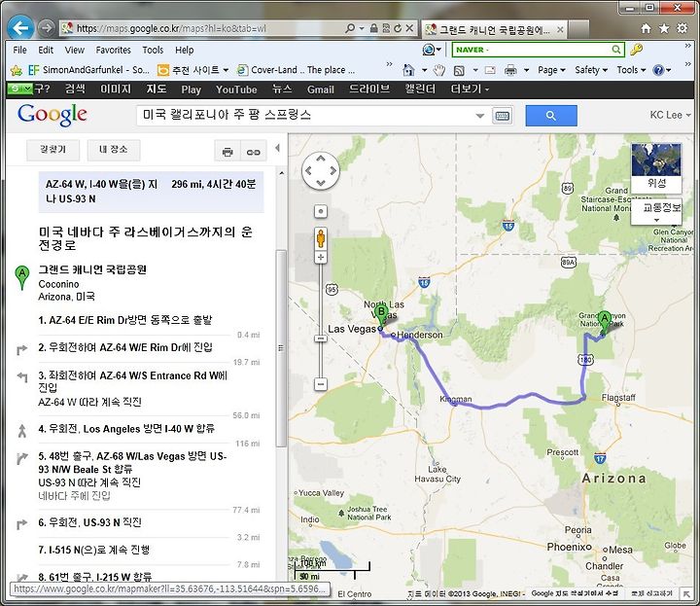Open the IE Tools gear icon
Screen dimensions: 700x606
682,28
